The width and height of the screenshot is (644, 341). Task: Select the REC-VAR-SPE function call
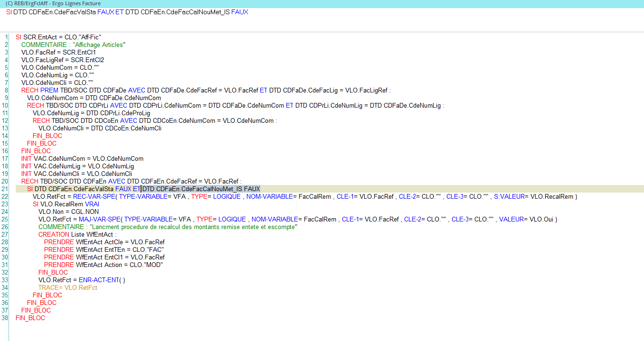[94, 196]
